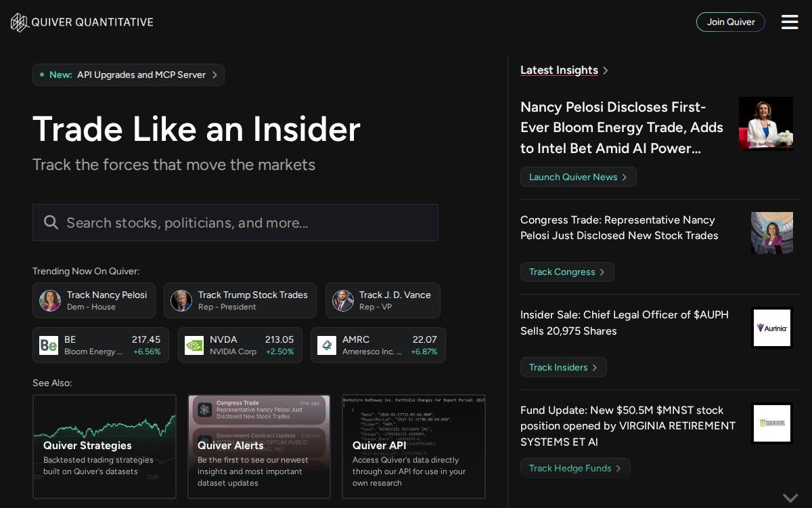Click the Track Hedge Funds button

coord(575,468)
